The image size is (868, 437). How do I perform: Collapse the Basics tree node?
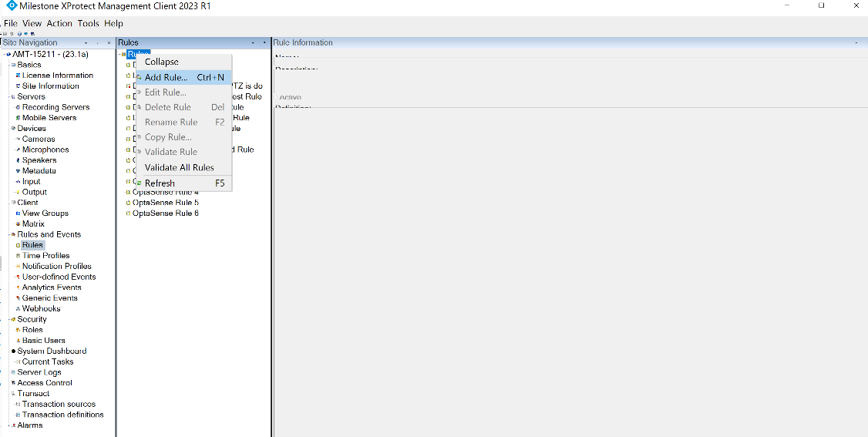(x=8, y=65)
